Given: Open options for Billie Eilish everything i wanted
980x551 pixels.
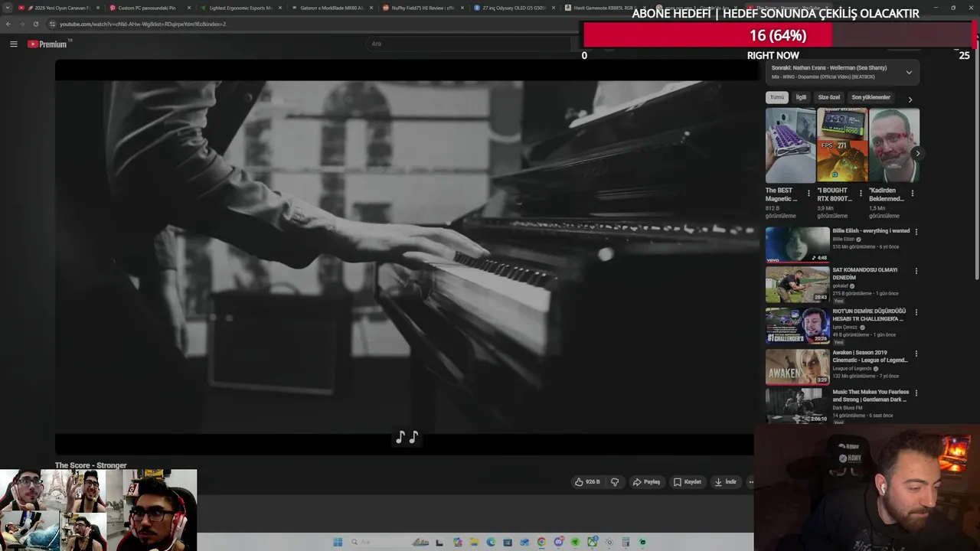Looking at the screenshot, I should click(x=916, y=232).
